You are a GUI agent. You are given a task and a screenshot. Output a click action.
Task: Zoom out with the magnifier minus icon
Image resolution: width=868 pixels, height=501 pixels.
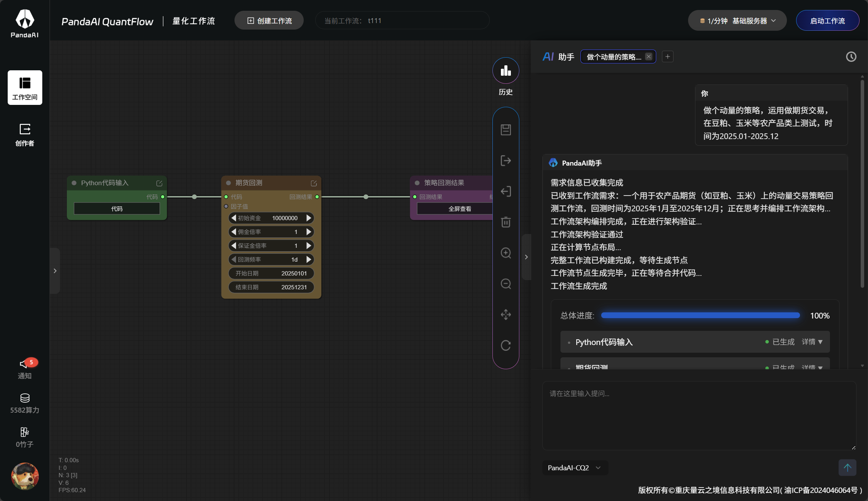pos(506,284)
